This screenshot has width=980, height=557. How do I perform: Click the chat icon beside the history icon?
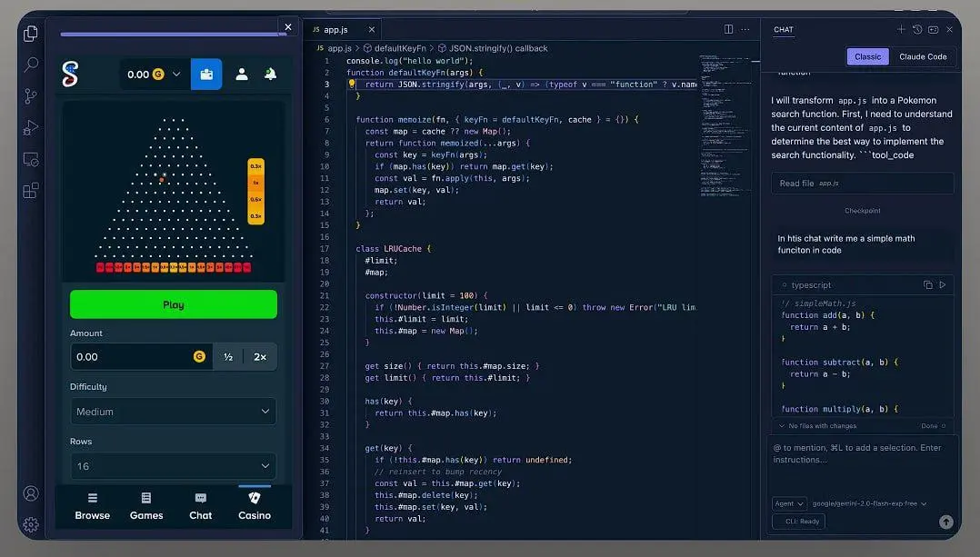point(933,29)
